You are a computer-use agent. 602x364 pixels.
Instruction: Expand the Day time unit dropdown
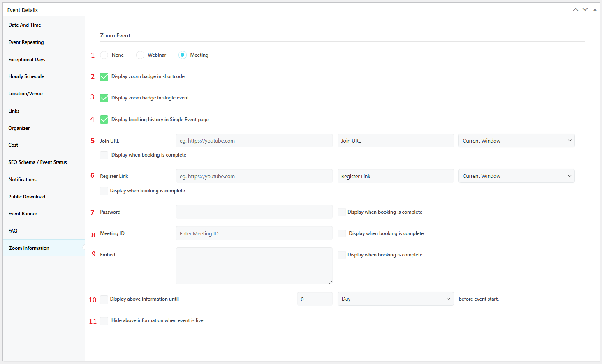click(x=395, y=299)
